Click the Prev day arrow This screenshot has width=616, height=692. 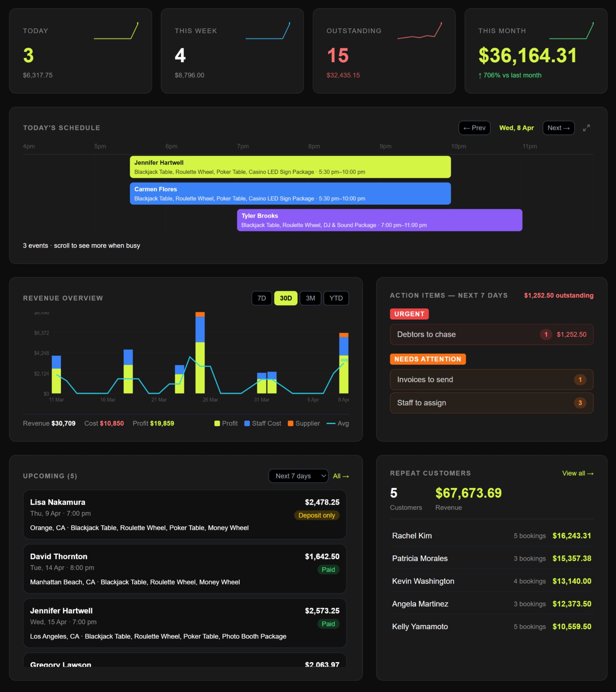pyautogui.click(x=474, y=128)
